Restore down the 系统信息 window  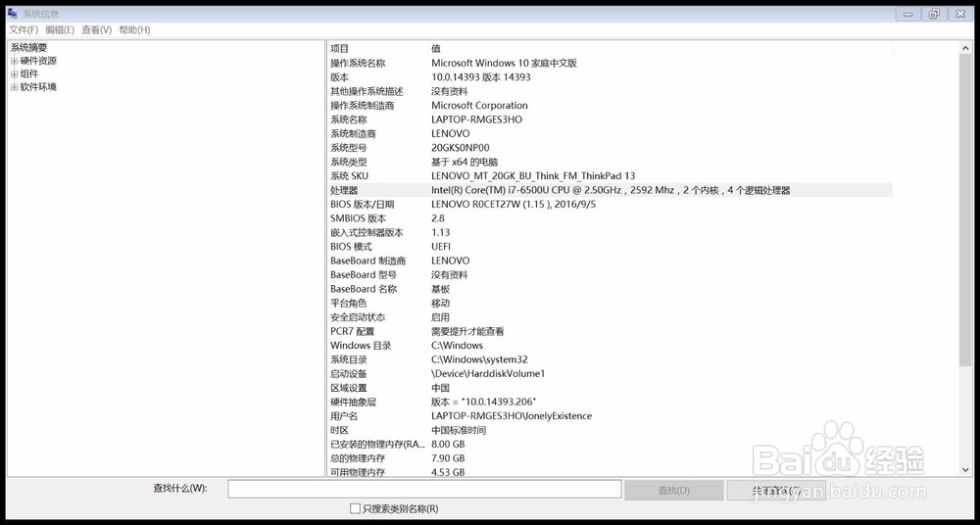(x=934, y=14)
